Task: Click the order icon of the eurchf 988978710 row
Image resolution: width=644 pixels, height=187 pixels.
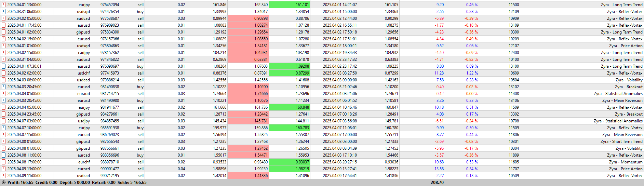Action: pos(4,162)
